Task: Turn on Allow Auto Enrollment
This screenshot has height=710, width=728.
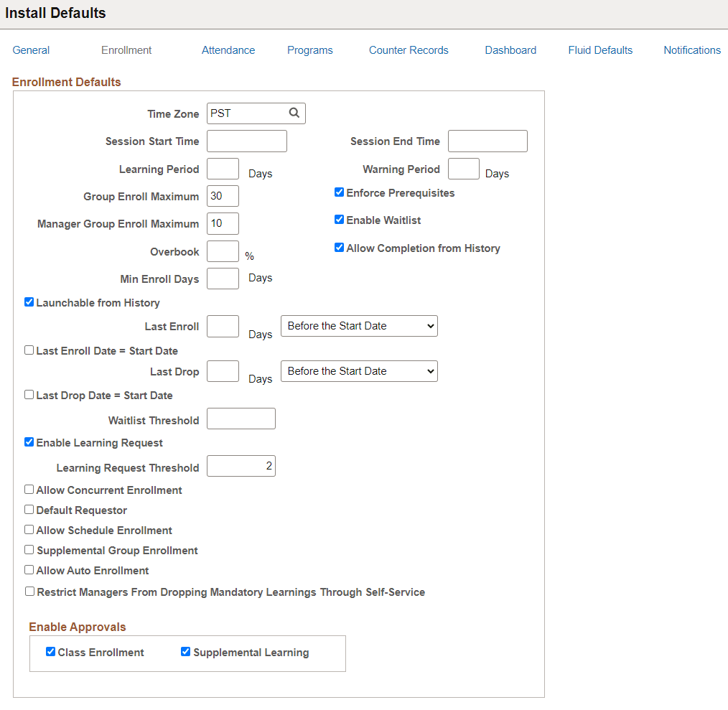Action: pos(29,569)
